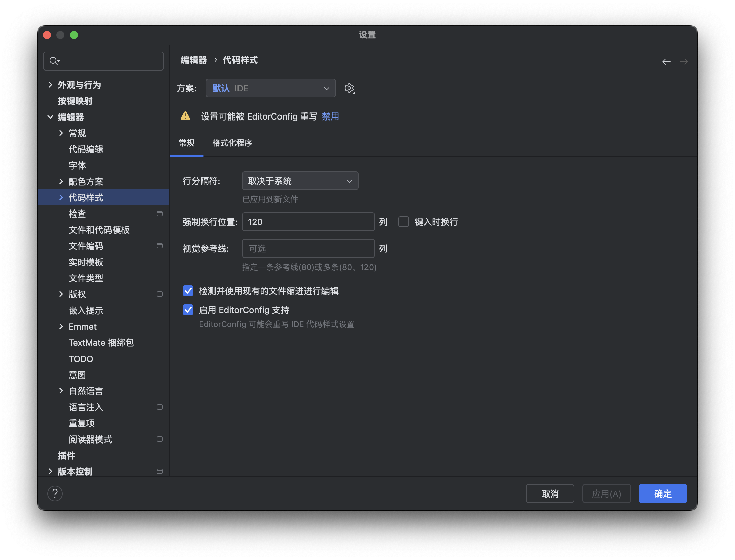
Task: Click project-level icon next to 语言注入
Action: coord(160,407)
